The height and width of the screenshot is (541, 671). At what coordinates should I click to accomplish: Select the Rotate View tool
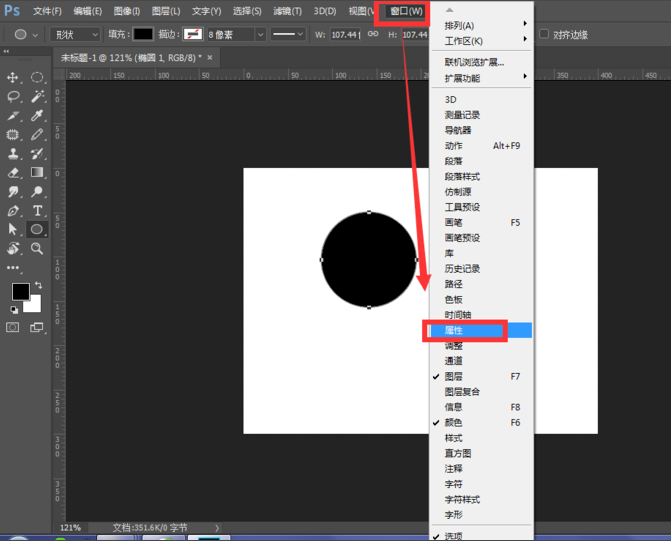click(13, 248)
